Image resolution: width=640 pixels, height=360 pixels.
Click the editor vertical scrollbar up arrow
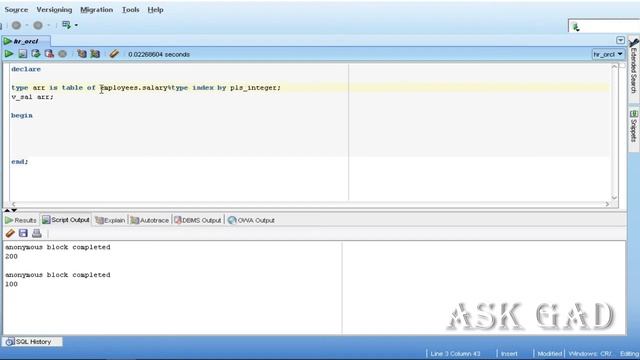[614, 67]
